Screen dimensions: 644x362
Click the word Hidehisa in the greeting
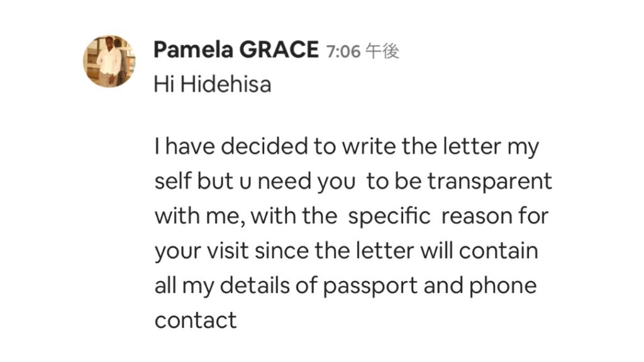[226, 85]
